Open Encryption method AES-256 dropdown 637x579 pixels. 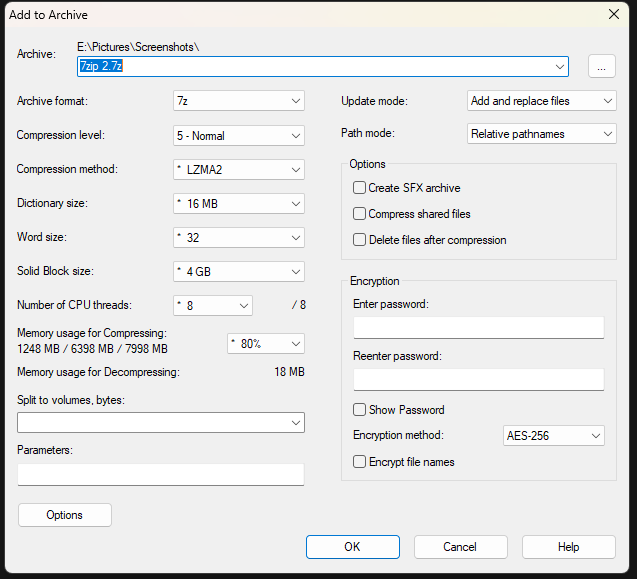pos(553,436)
